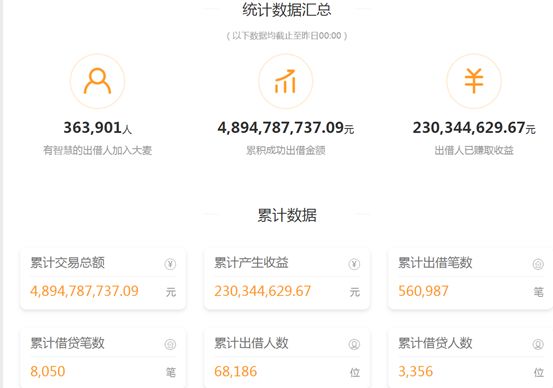Click yen icon in 累计产生收益 card
This screenshot has width=553, height=388.
click(x=354, y=264)
